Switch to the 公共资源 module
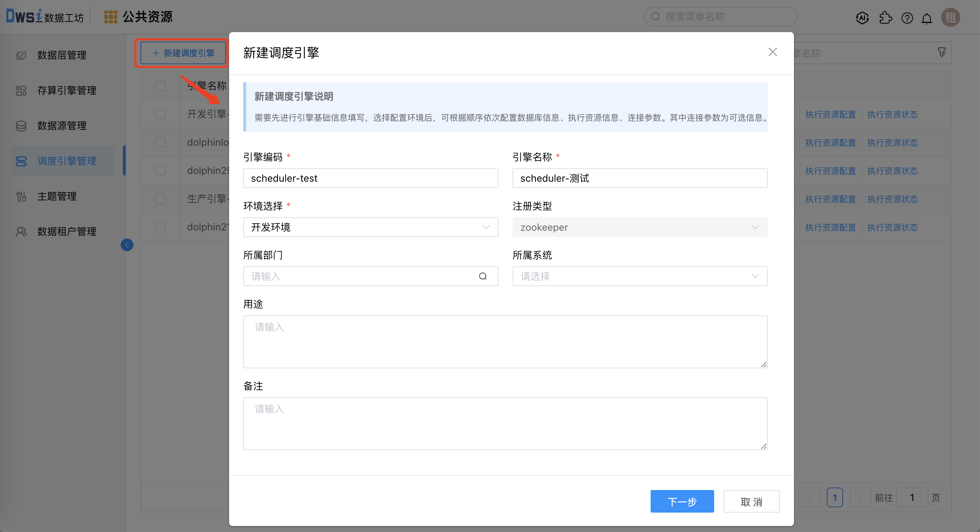The image size is (980, 532). tap(147, 17)
